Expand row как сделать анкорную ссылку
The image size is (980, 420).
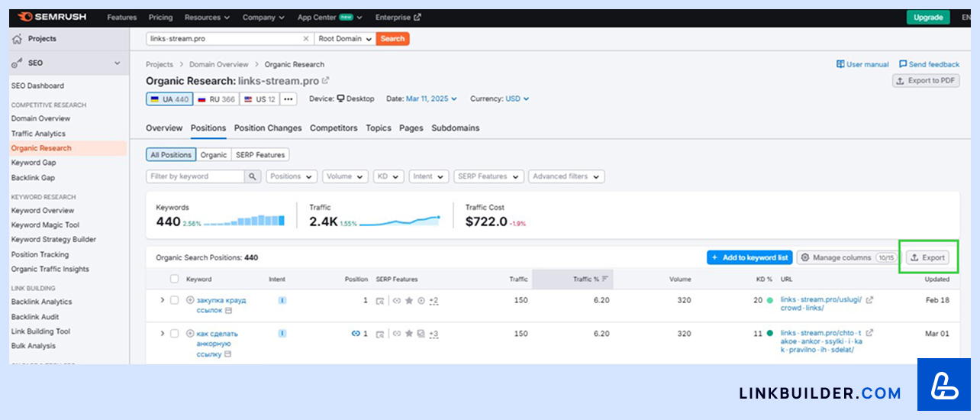pyautogui.click(x=162, y=334)
